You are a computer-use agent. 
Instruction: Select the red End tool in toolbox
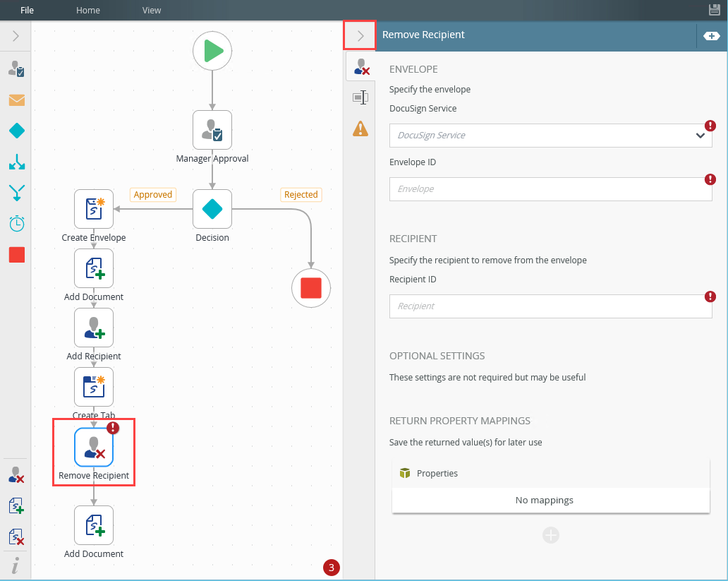pyautogui.click(x=17, y=255)
